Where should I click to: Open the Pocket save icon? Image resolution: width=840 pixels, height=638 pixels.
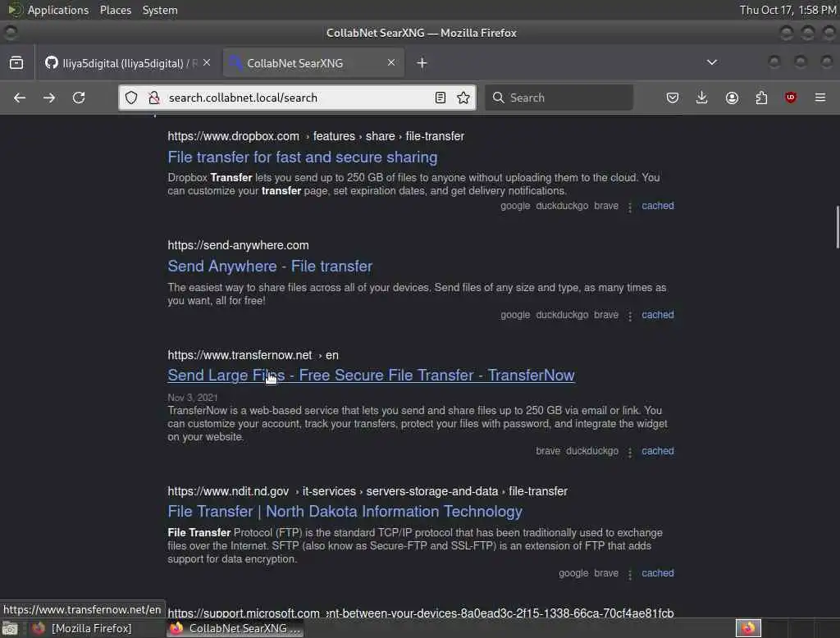pyautogui.click(x=673, y=98)
